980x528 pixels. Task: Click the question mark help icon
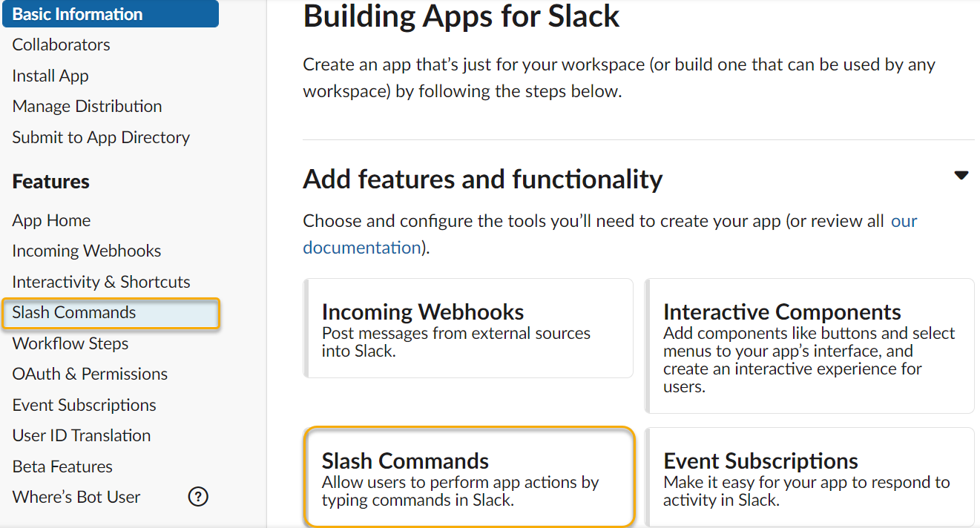[x=198, y=497]
